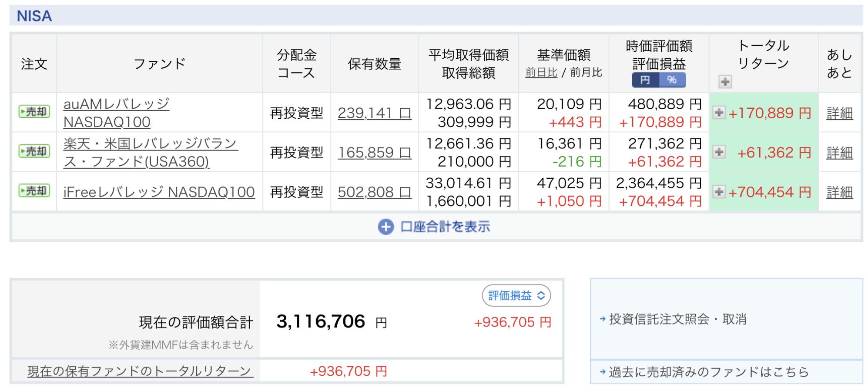Click the 売却 sell icon for iFreeレバレッジ NASDAQ100
This screenshot has width=868, height=391.
click(x=34, y=191)
